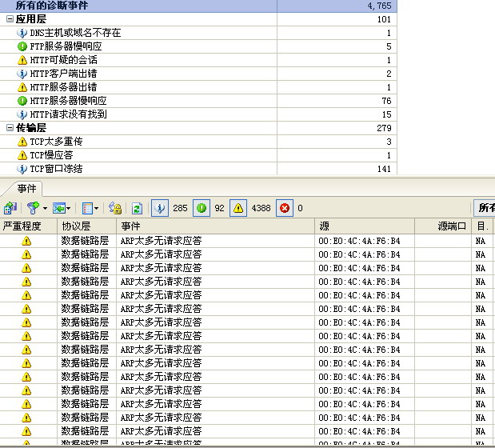495x448 pixels.
Task: Collapse the 传输层 tree node
Action: (x=9, y=128)
